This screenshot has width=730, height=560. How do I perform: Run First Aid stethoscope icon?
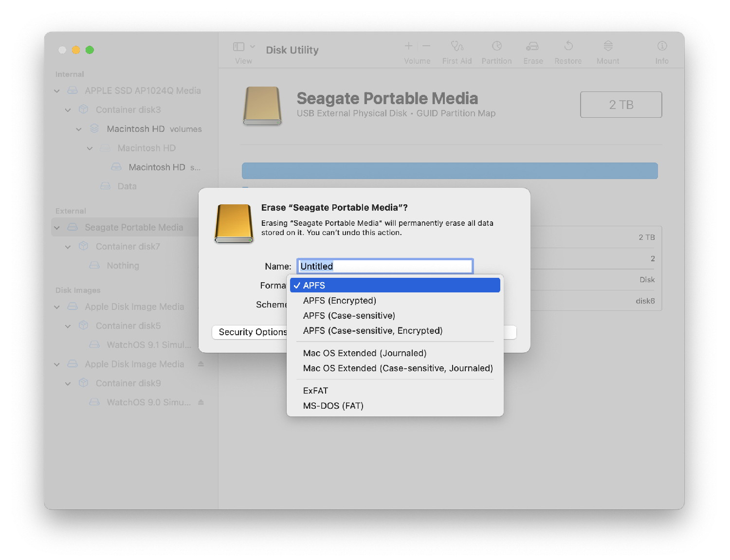(457, 46)
